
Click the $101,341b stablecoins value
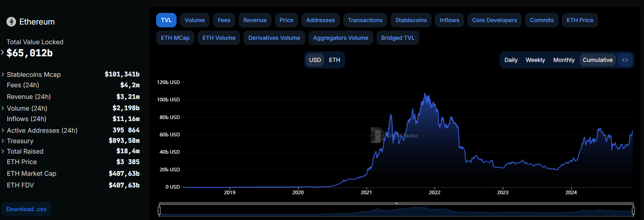pos(122,74)
